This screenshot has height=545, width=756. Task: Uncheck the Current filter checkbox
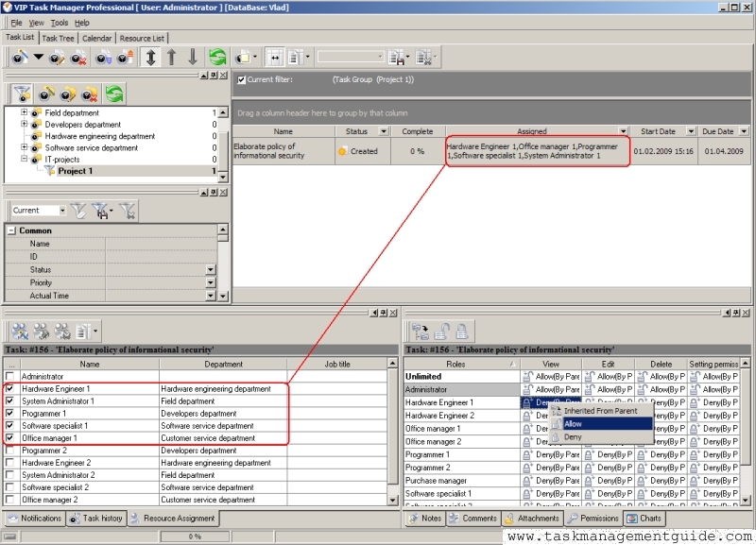pyautogui.click(x=242, y=80)
